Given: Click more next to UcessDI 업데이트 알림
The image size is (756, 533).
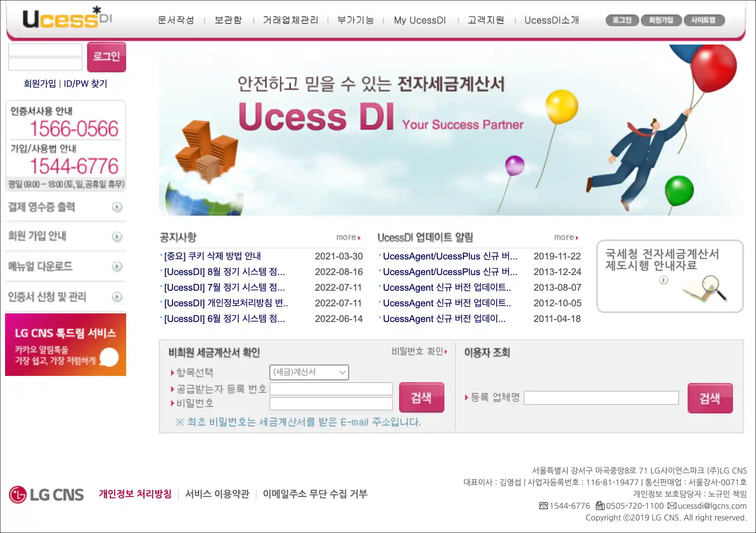Looking at the screenshot, I should pos(566,238).
